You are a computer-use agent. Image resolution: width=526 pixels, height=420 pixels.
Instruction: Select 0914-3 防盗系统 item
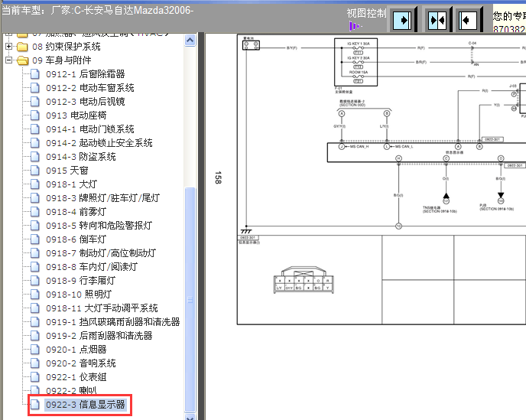[x=81, y=157]
